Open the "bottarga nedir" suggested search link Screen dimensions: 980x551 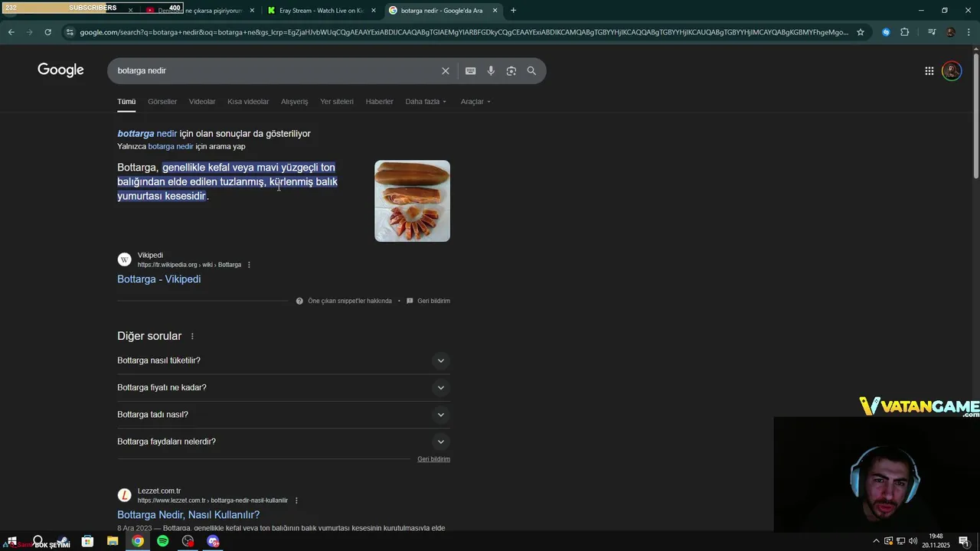147,133
